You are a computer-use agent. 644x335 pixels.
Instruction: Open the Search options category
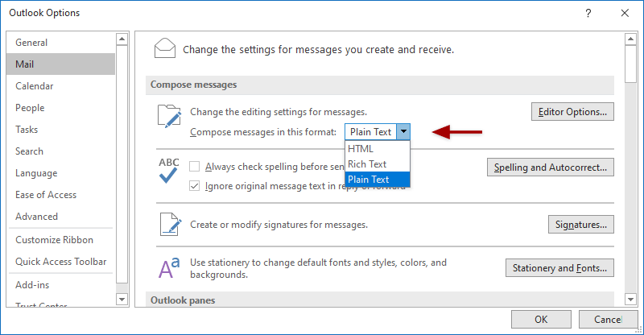[x=61, y=151]
